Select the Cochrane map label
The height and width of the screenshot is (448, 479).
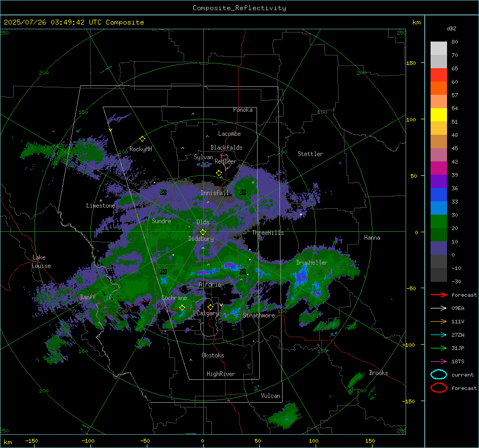point(174,298)
